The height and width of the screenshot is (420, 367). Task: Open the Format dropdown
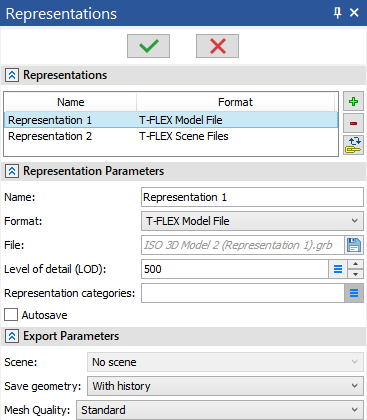click(252, 221)
